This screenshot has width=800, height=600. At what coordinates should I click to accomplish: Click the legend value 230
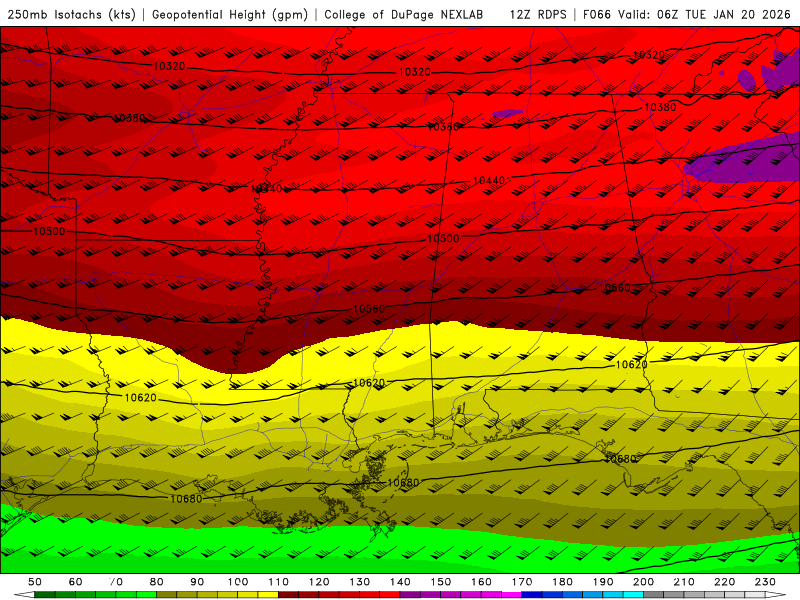(x=765, y=582)
